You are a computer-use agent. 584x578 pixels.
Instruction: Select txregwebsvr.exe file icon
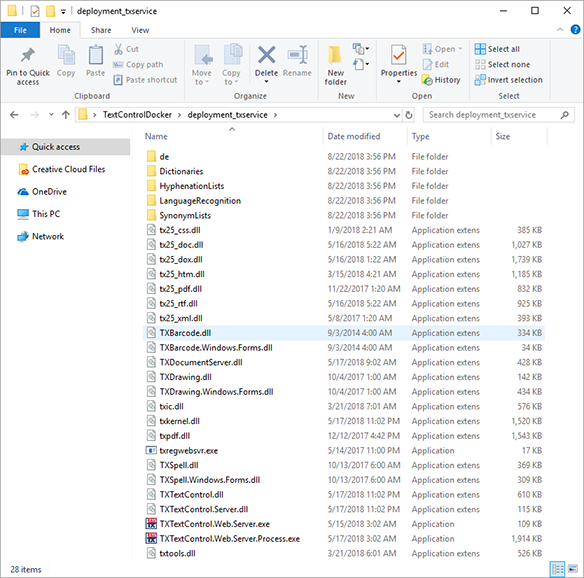coord(151,450)
